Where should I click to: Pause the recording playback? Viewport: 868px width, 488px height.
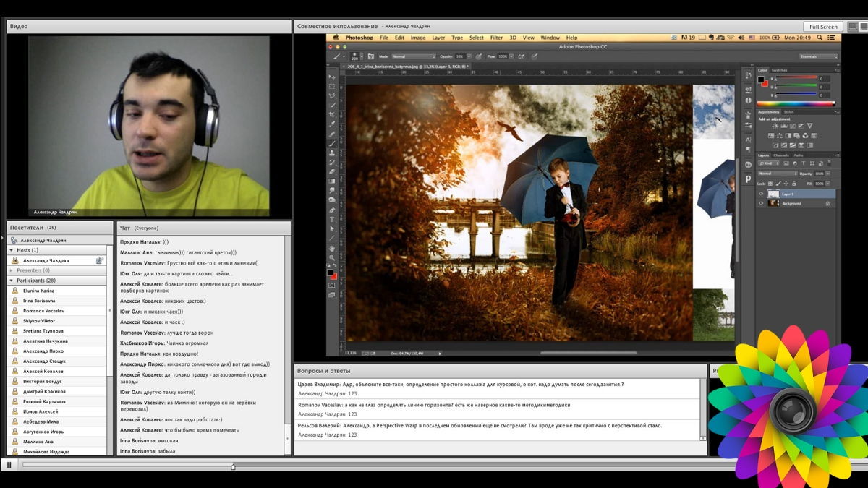[x=9, y=466]
